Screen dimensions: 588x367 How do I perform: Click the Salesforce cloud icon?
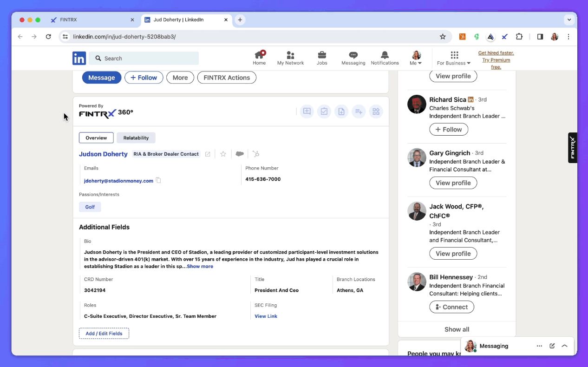click(240, 154)
